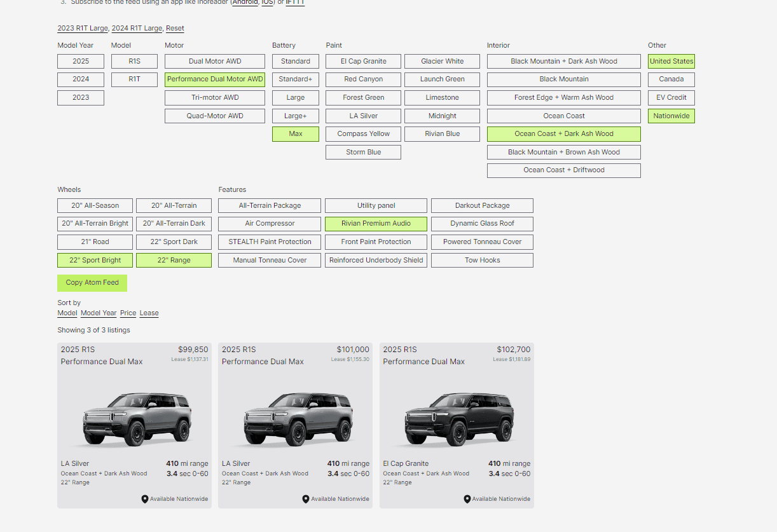Filter by Launch Green paint

pos(443,79)
